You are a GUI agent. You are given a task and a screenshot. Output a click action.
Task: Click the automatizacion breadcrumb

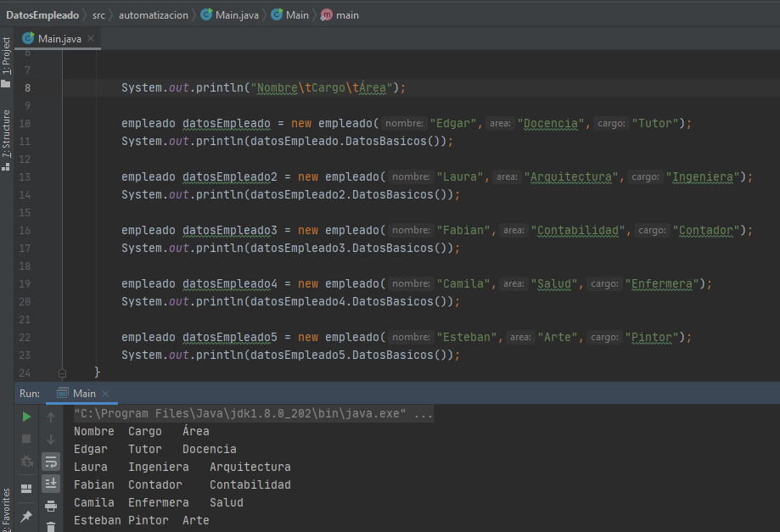153,15
